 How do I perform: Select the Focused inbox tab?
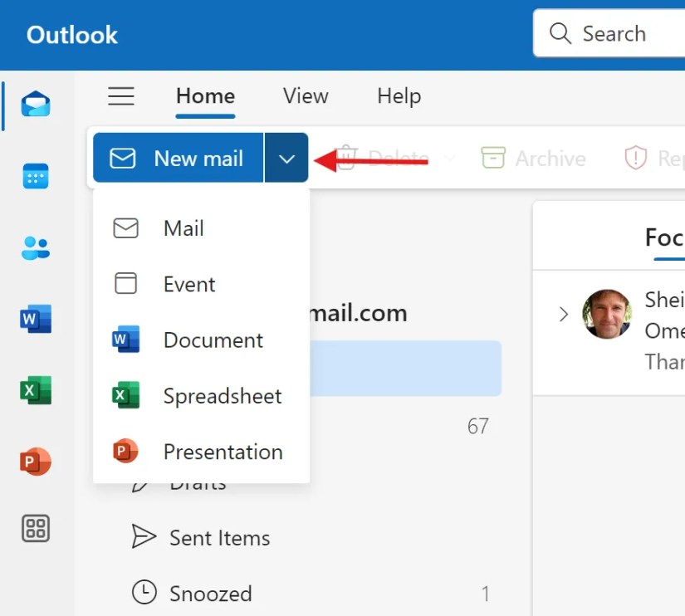[x=665, y=237]
